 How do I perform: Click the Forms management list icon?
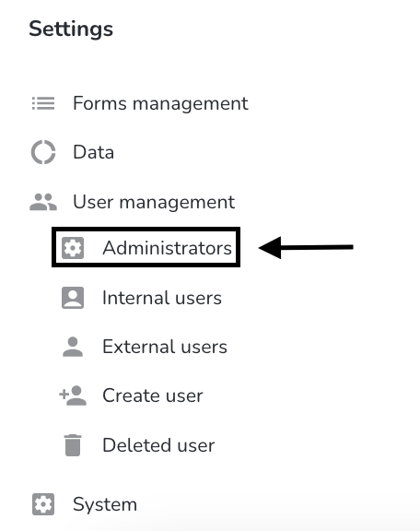coord(43,103)
